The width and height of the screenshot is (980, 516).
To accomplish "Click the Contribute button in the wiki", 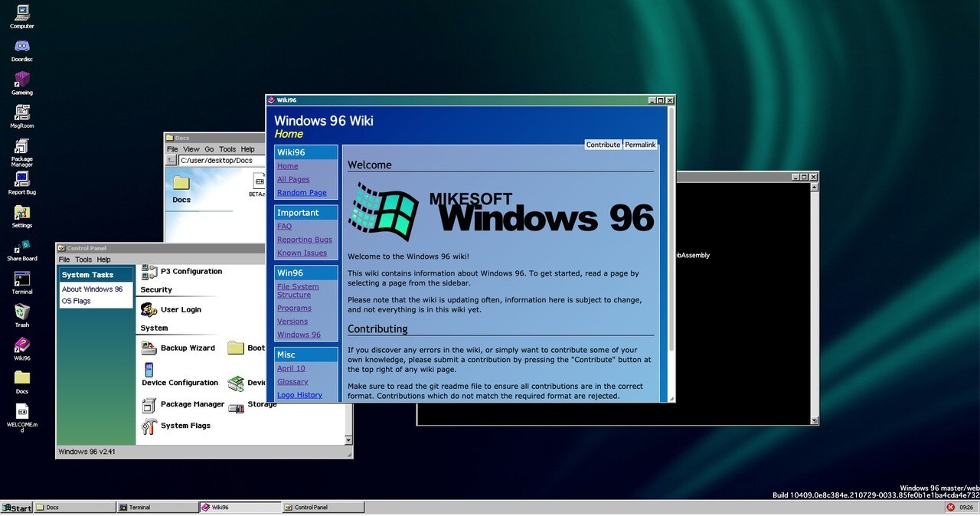I will 603,145.
